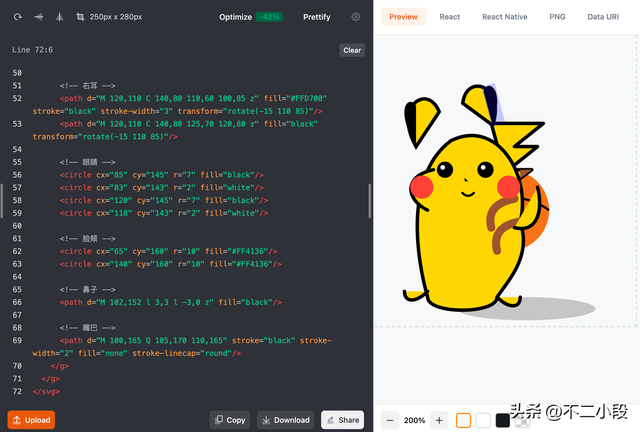Image resolution: width=640 pixels, height=432 pixels.
Task: Click the circle cx="120" cy="145" line
Action: pyautogui.click(x=164, y=200)
